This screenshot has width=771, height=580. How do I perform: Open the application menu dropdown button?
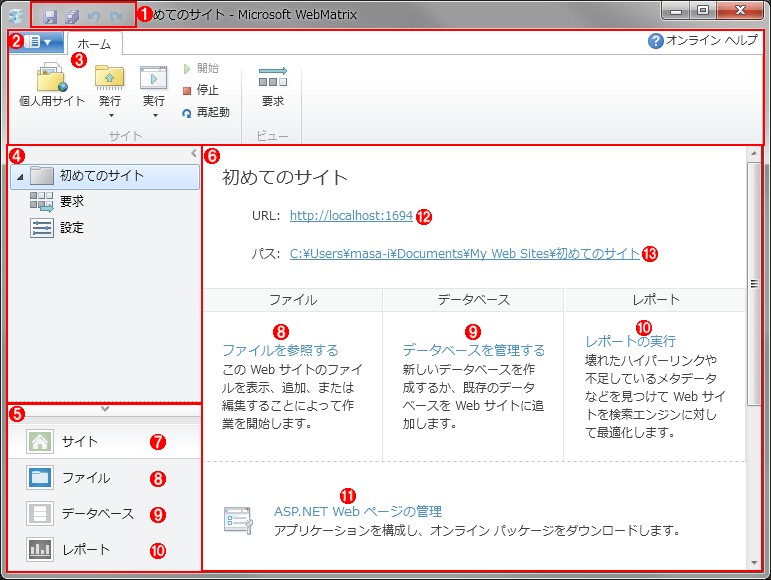[36, 42]
